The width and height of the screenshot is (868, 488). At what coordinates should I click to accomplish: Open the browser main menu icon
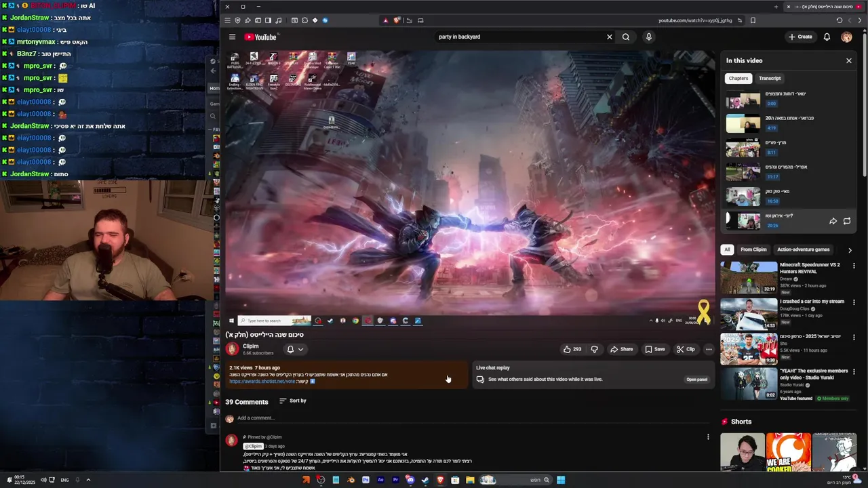click(x=227, y=20)
